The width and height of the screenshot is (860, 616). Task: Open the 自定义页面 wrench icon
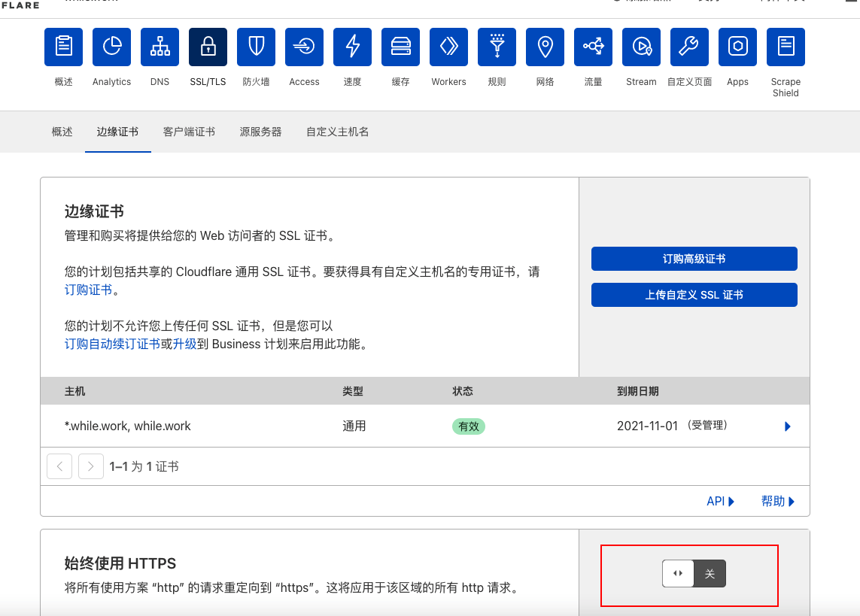(x=689, y=47)
